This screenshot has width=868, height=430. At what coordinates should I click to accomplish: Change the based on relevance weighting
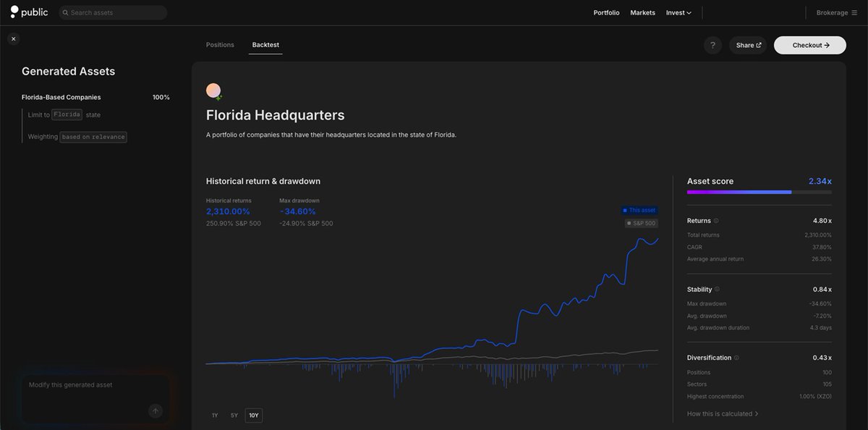coord(93,137)
